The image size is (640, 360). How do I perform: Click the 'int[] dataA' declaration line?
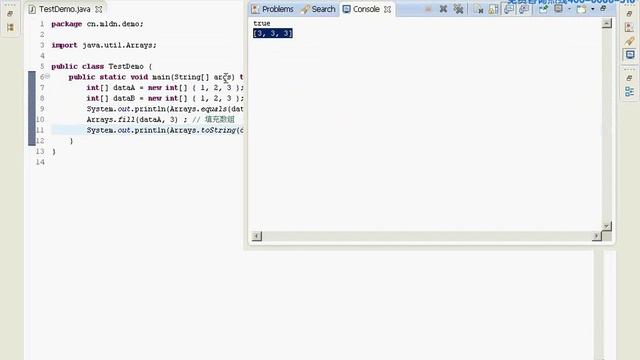[165, 88]
